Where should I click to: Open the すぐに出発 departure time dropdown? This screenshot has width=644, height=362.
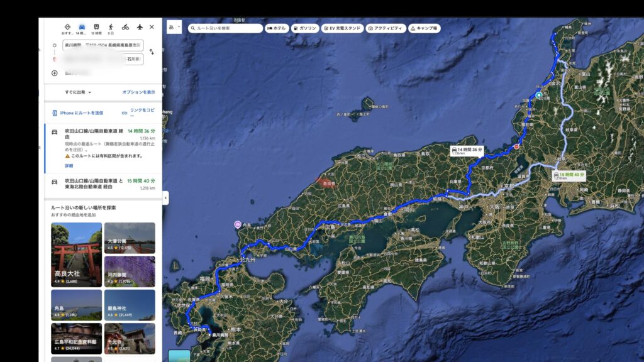pos(78,92)
